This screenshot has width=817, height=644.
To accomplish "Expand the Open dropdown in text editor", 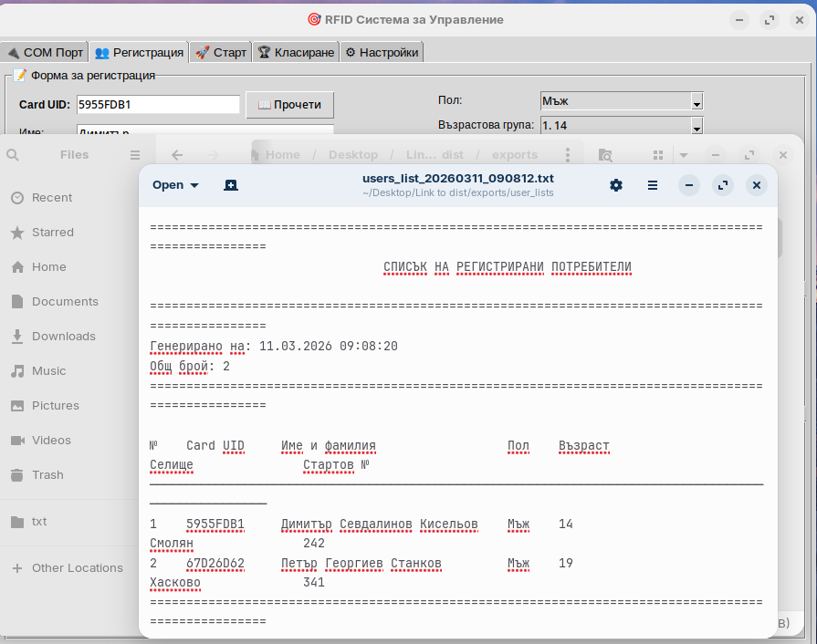I will [175, 185].
